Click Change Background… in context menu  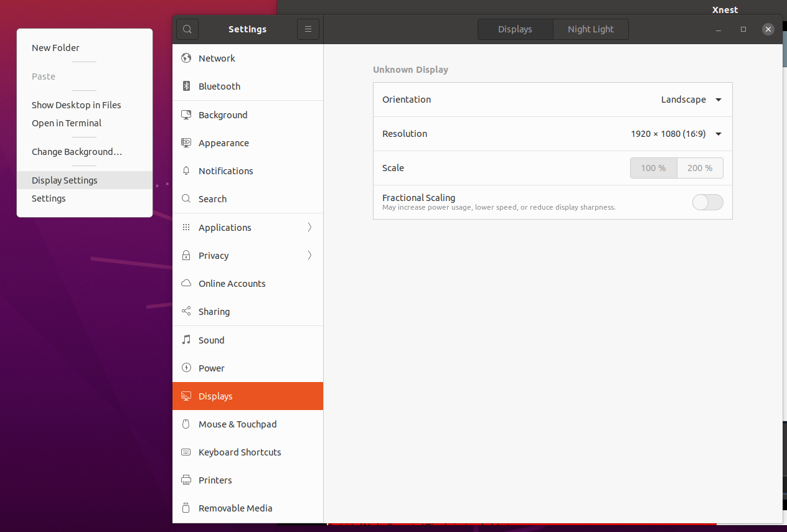pos(77,152)
